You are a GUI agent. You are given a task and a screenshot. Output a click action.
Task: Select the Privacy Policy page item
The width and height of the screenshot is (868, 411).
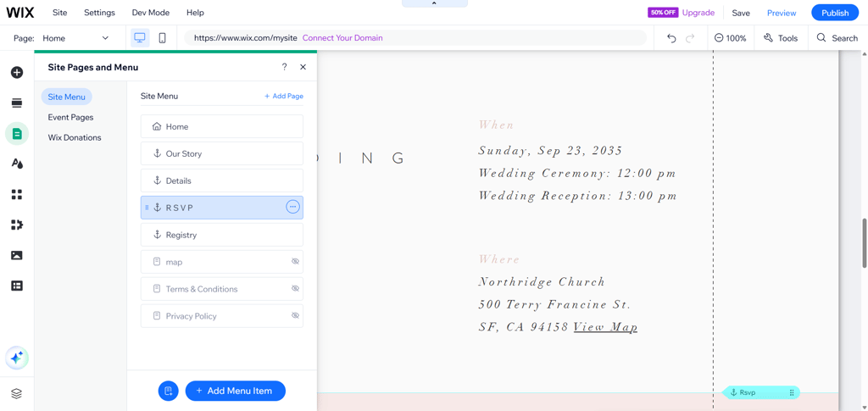221,316
